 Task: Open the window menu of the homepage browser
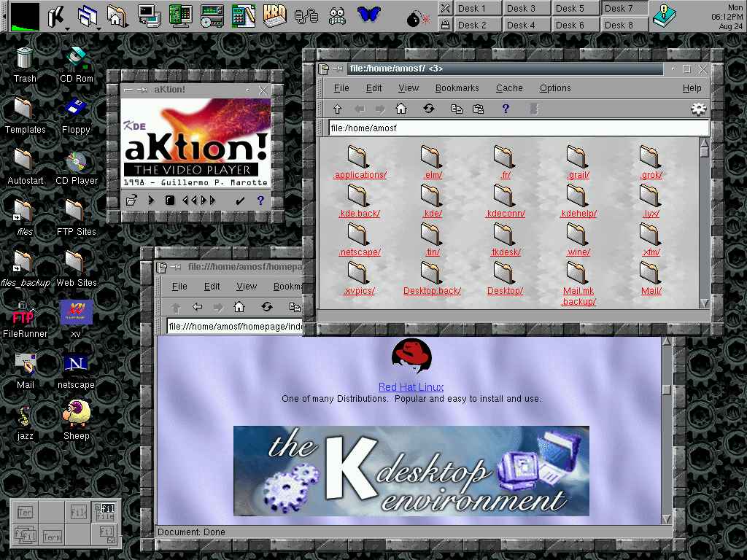tap(162, 268)
